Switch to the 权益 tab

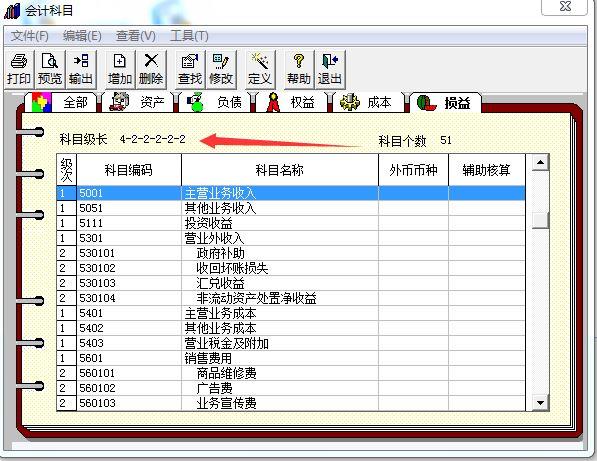pos(292,102)
